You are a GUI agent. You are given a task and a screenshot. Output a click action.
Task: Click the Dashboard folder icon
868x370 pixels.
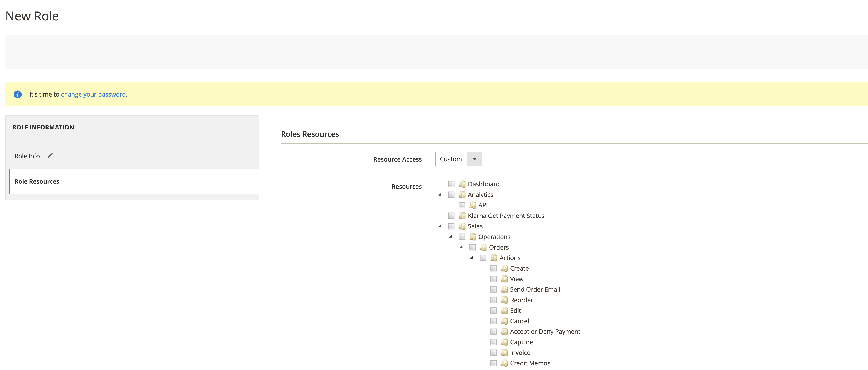(x=462, y=184)
